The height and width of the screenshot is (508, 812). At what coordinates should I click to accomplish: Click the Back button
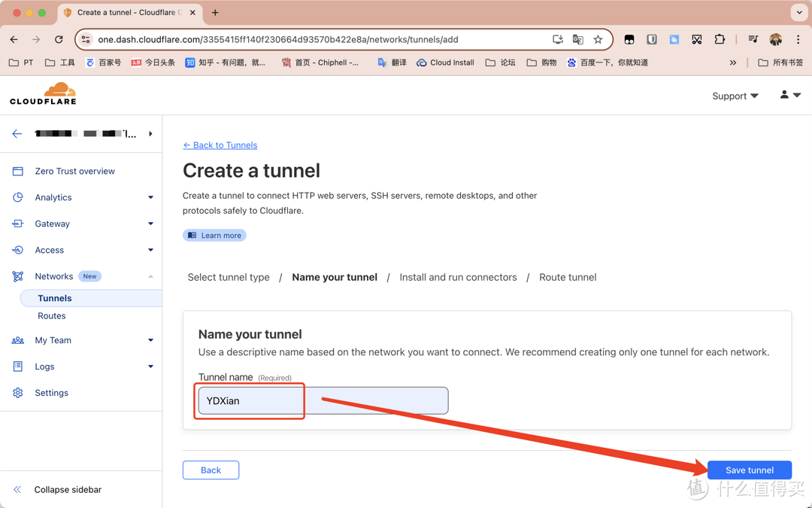click(211, 470)
